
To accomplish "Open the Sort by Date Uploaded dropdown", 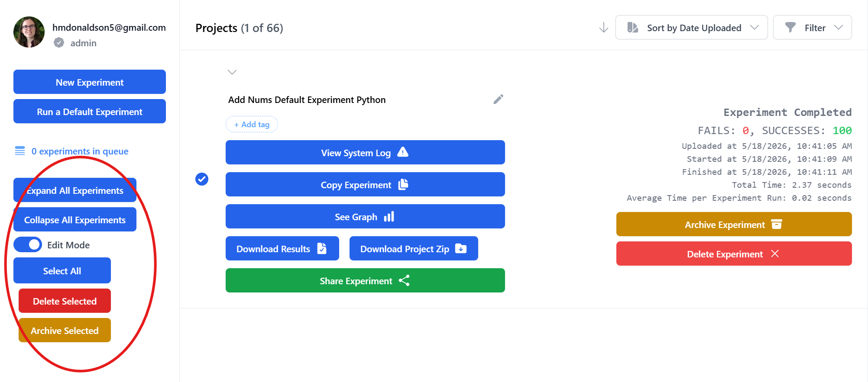I will (691, 28).
